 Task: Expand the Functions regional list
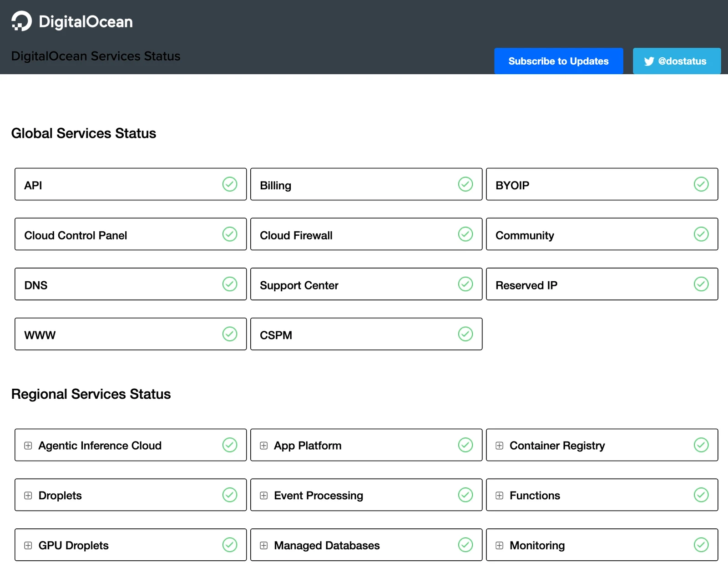tap(500, 496)
